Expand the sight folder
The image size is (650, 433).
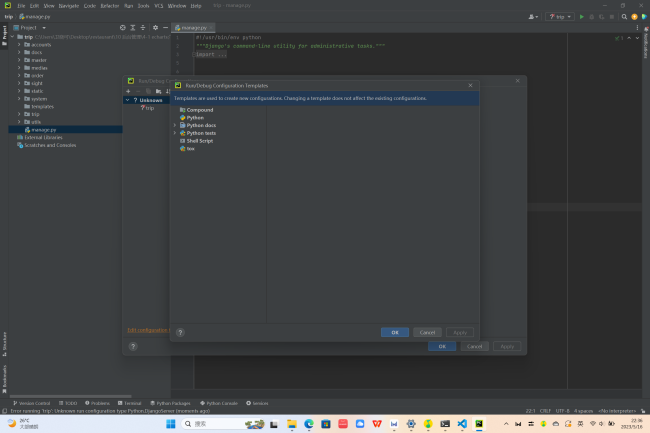pyautogui.click(x=19, y=83)
